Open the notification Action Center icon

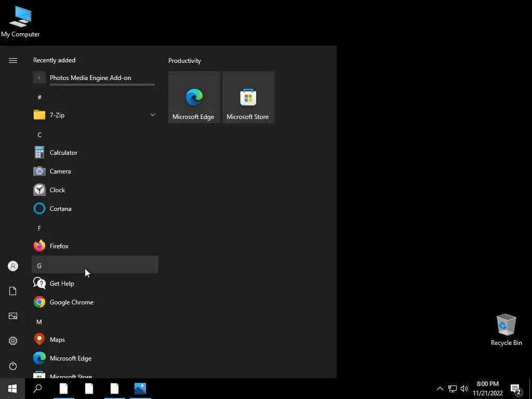(x=516, y=389)
